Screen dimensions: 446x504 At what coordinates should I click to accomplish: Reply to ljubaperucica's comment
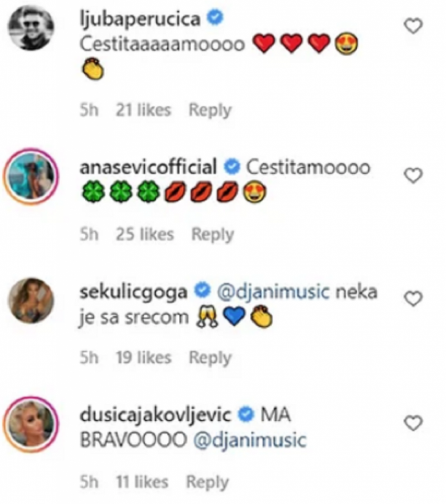point(210,110)
